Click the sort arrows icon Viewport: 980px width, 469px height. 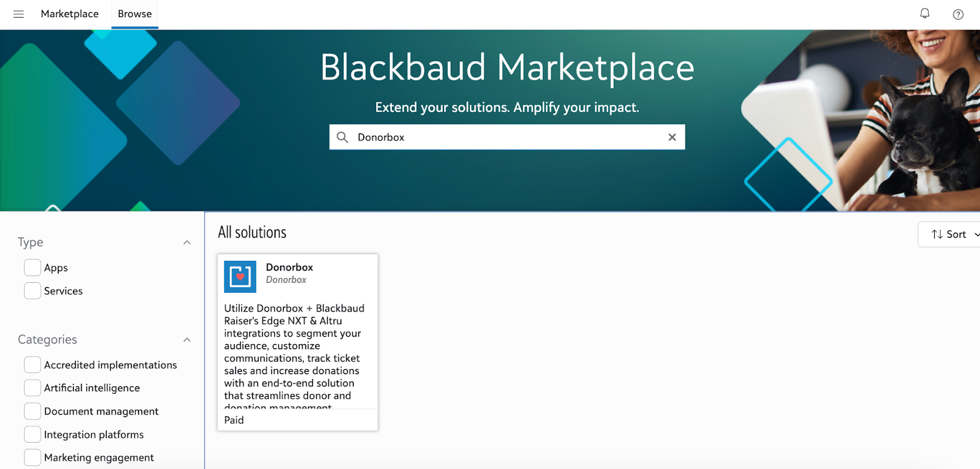tap(937, 234)
